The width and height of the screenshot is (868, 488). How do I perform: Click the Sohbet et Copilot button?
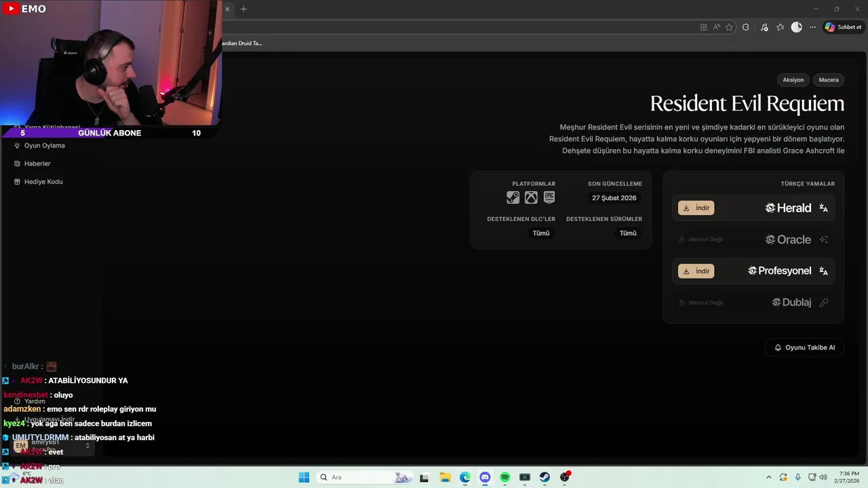(x=843, y=27)
